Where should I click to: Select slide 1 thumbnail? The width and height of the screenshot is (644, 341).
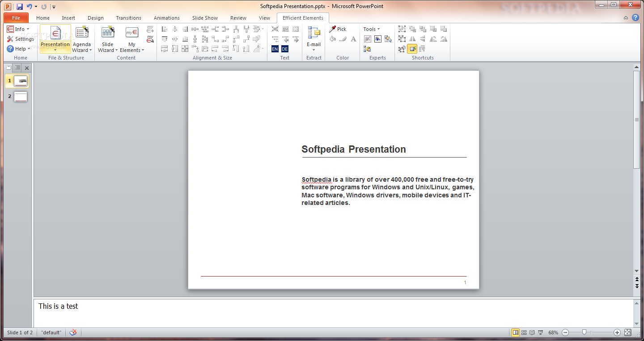tap(21, 81)
